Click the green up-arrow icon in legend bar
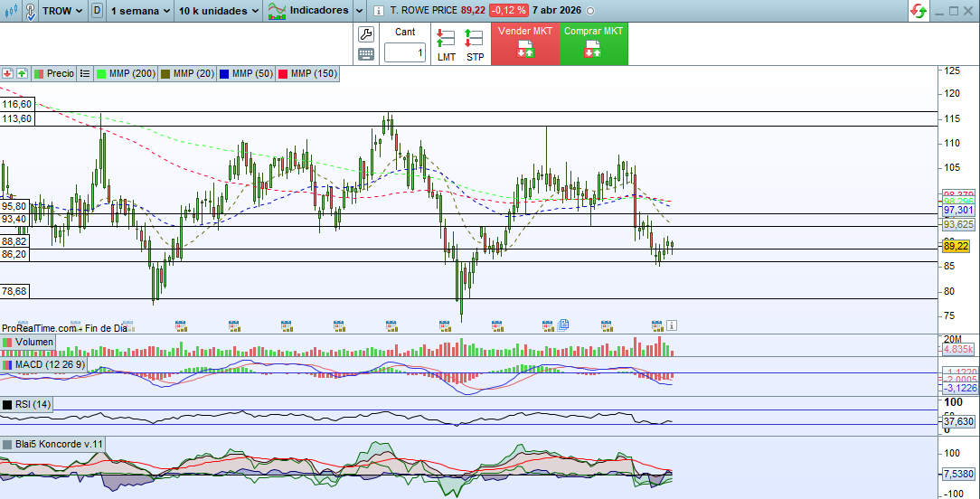The image size is (980, 499). pyautogui.click(x=22, y=74)
